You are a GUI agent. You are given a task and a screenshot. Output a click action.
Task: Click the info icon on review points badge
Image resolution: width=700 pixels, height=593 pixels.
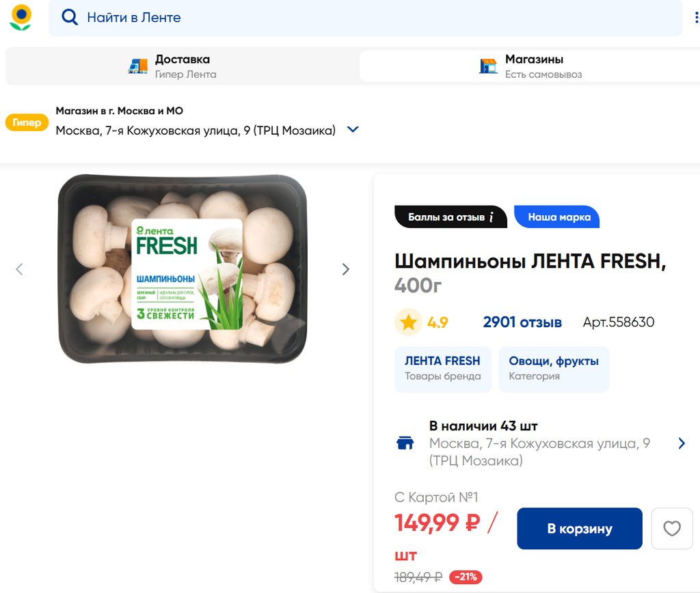pyautogui.click(x=491, y=217)
